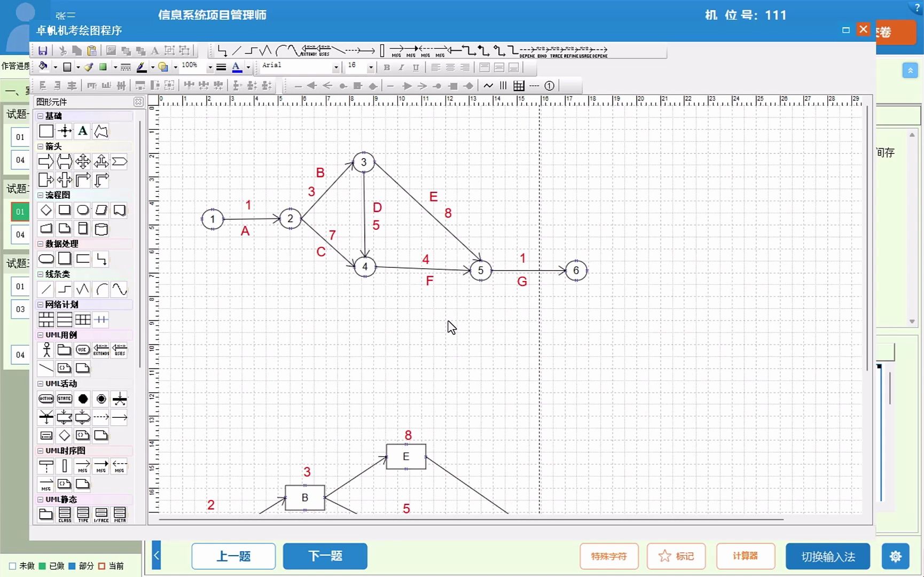Screen dimensions: 924x577
Task: Click question 01 green box in sidebar
Action: point(20,212)
